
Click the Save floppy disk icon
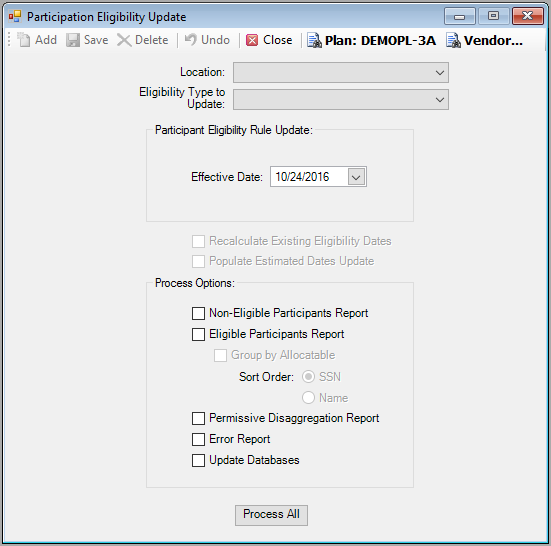click(73, 40)
